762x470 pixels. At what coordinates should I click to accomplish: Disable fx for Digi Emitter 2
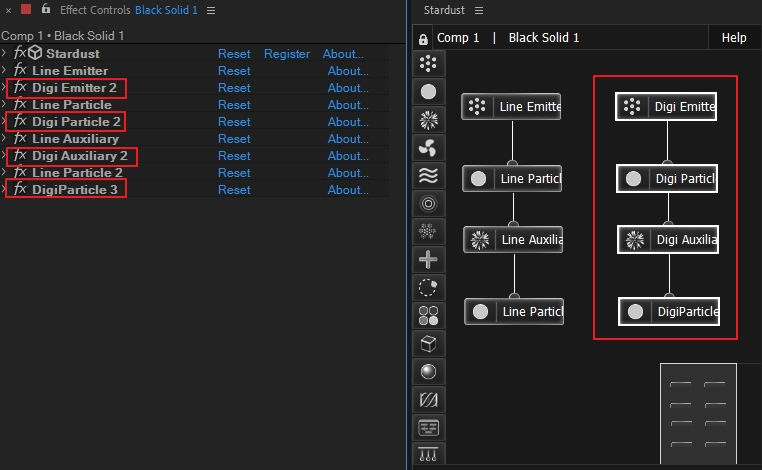20,87
